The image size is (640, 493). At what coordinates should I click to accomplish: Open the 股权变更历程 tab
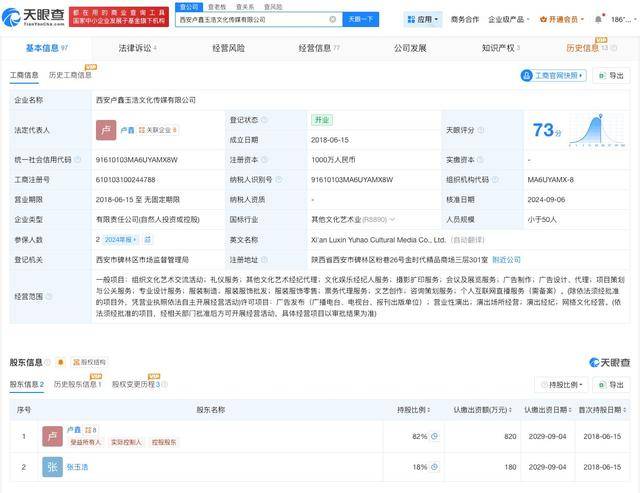pyautogui.click(x=135, y=384)
